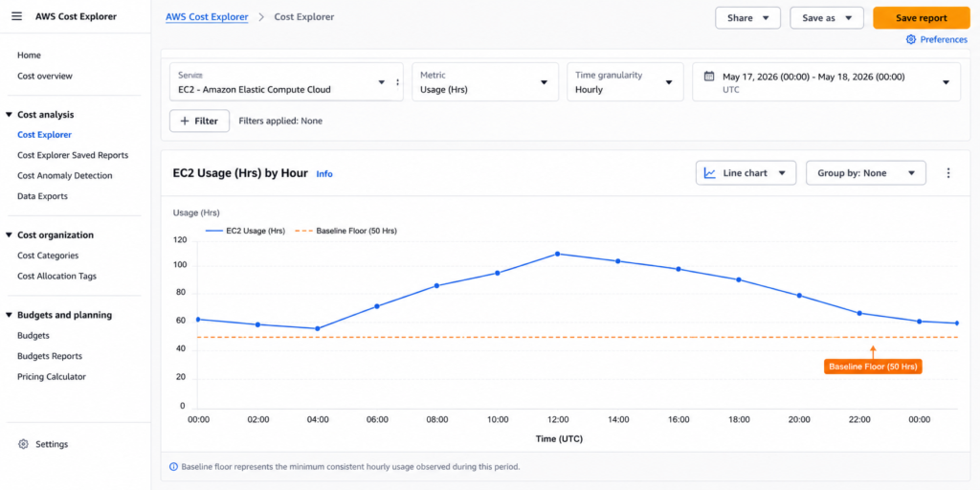Toggle the Baseline Floor (50 Hrs) legend entry
This screenshot has width=980, height=490.
[x=346, y=231]
